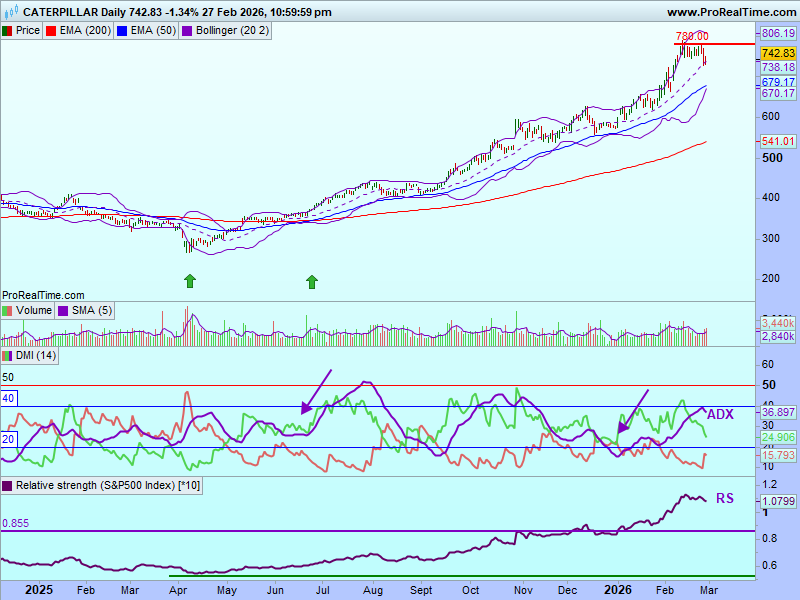800x600 pixels.
Task: Click the Price legend icon
Action: [8, 31]
